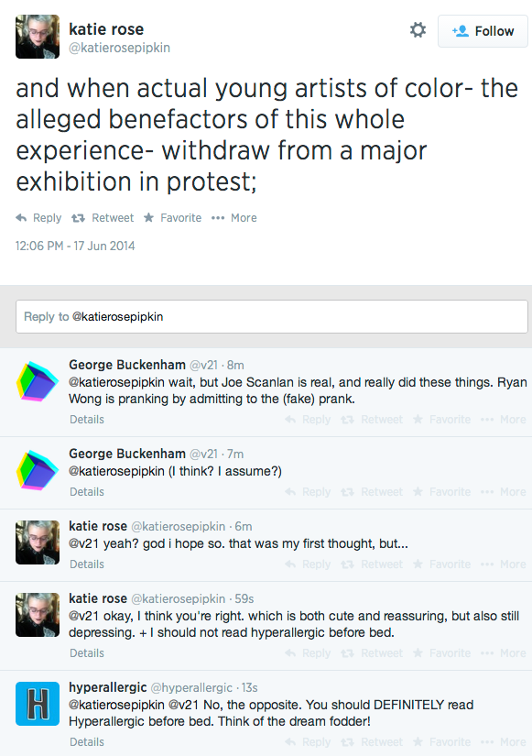Click the Follow button

(x=483, y=30)
